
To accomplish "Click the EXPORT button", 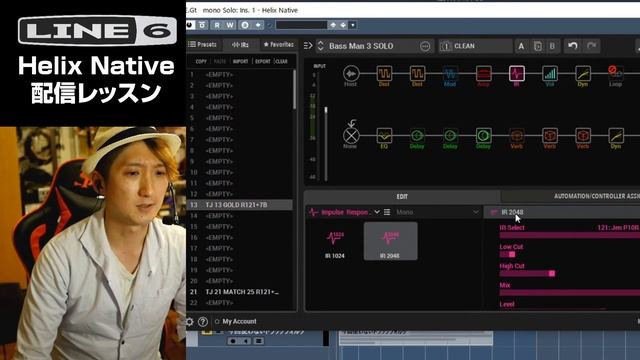I will (x=263, y=62).
